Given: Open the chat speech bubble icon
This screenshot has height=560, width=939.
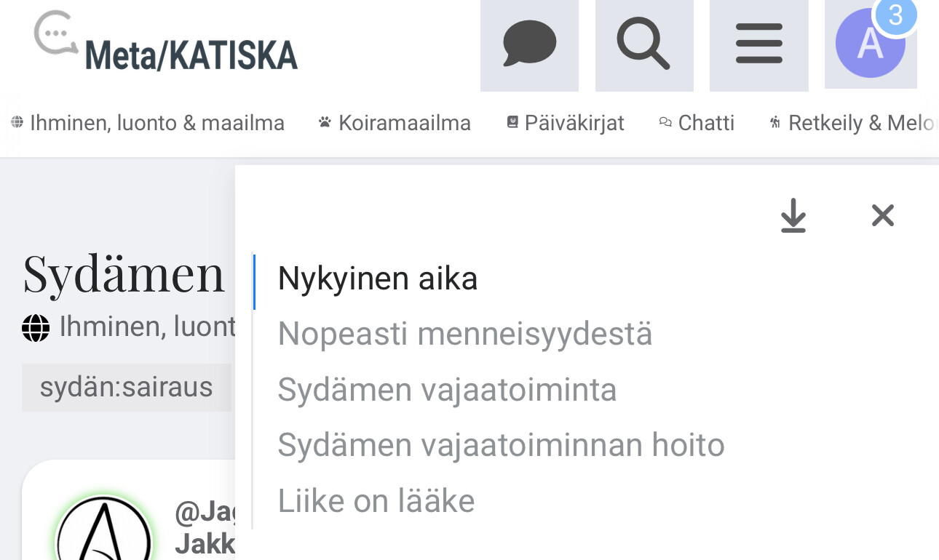Looking at the screenshot, I should 529,45.
